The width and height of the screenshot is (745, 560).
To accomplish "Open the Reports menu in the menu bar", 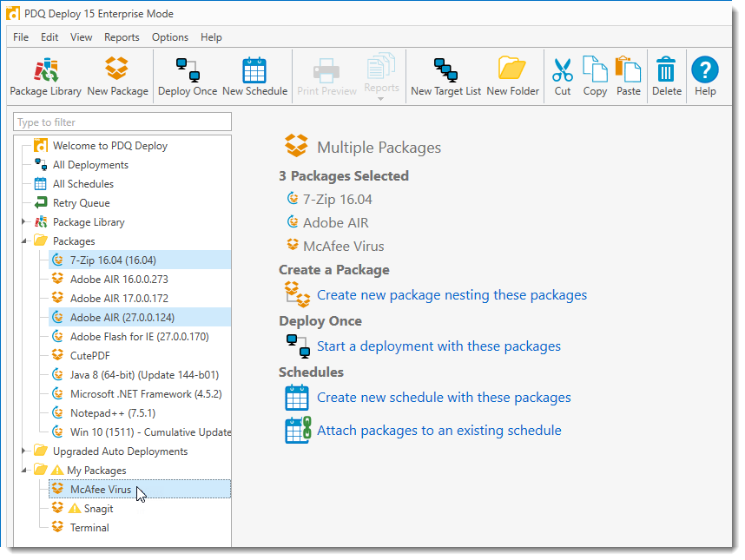I will (x=122, y=37).
